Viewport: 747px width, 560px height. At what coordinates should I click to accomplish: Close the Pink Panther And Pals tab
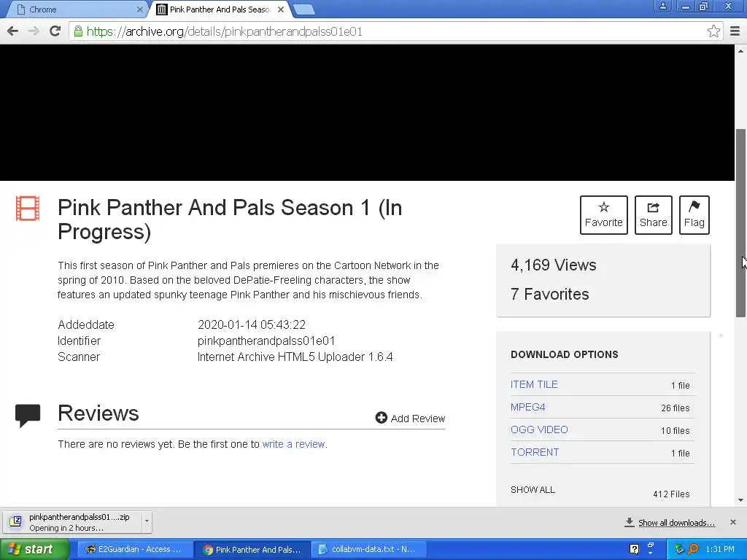[x=281, y=9]
